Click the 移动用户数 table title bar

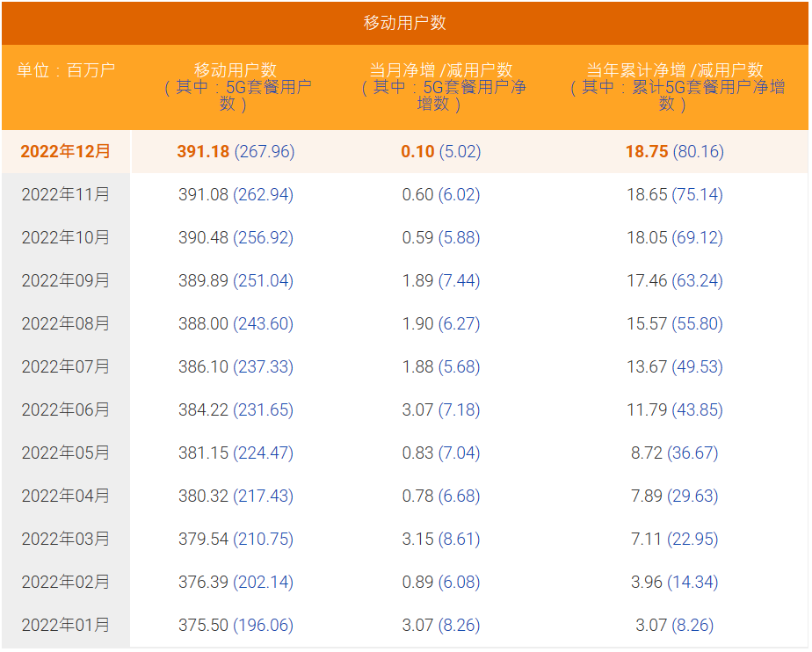click(x=405, y=23)
